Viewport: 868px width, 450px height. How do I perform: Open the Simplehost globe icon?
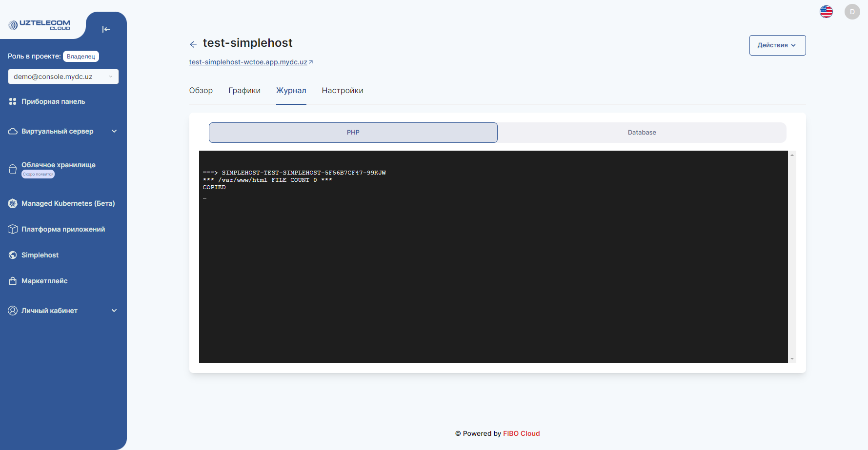click(x=13, y=254)
